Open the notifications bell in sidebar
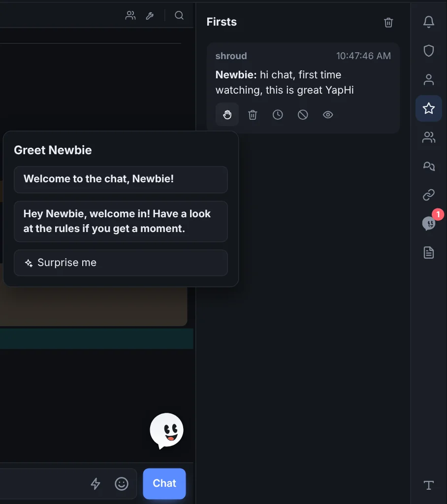Image resolution: width=447 pixels, height=504 pixels. pyautogui.click(x=429, y=22)
